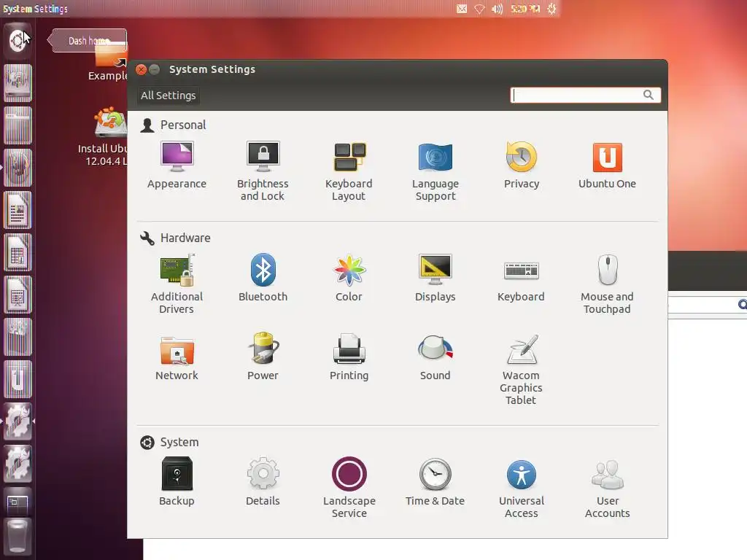Viewport: 747px width, 560px height.
Task: Open Power settings
Action: click(x=263, y=357)
